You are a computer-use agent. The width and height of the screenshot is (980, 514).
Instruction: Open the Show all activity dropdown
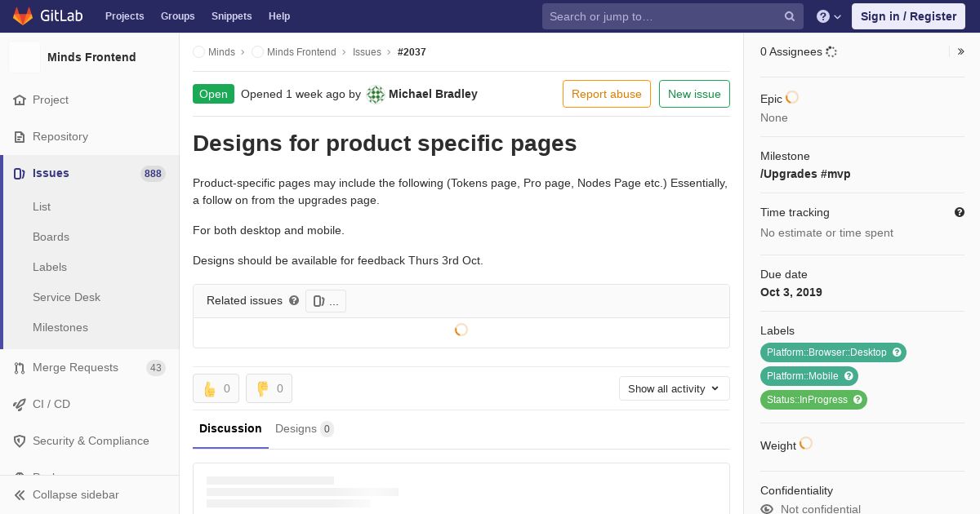pyautogui.click(x=674, y=388)
